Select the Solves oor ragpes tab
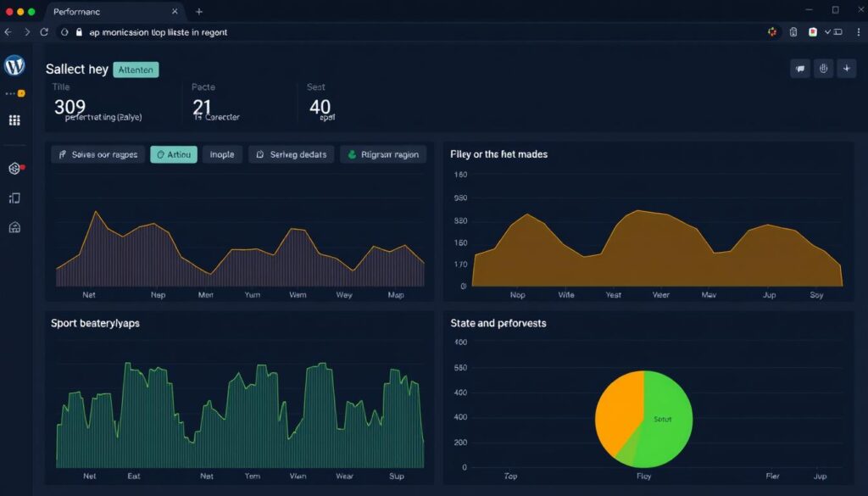 pos(98,154)
